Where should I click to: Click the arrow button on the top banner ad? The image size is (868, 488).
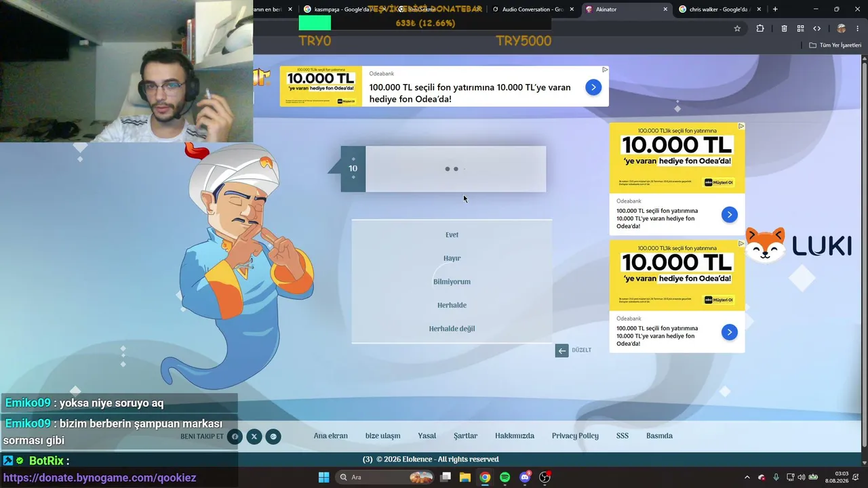[593, 87]
